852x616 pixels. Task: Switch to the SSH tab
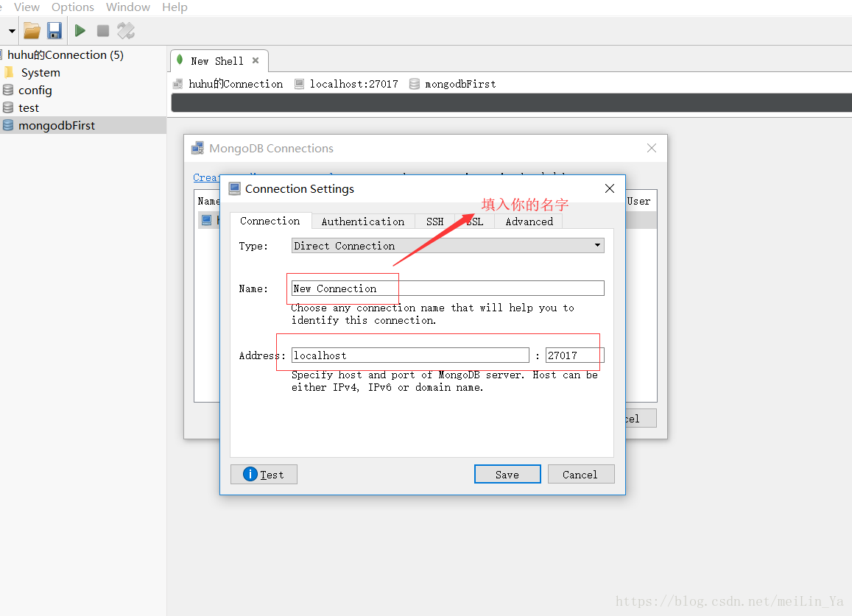(434, 222)
